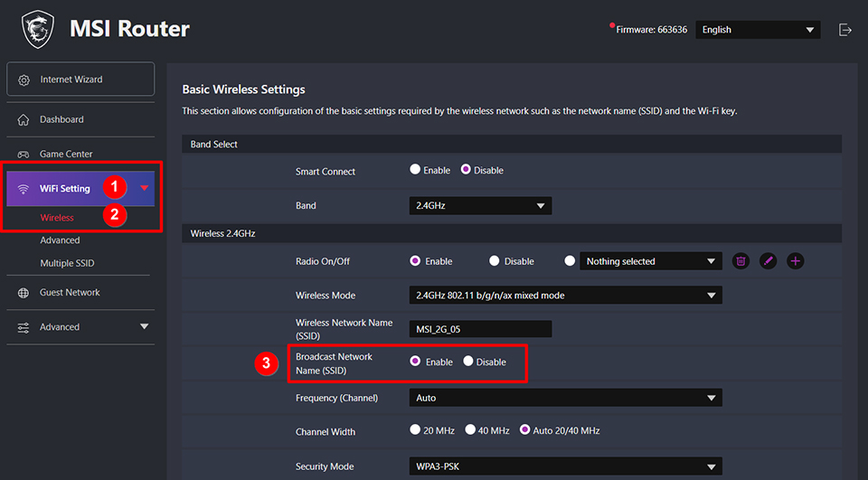Enable Broadcast Network Name (SSID)
The width and height of the screenshot is (868, 480).
click(x=415, y=361)
